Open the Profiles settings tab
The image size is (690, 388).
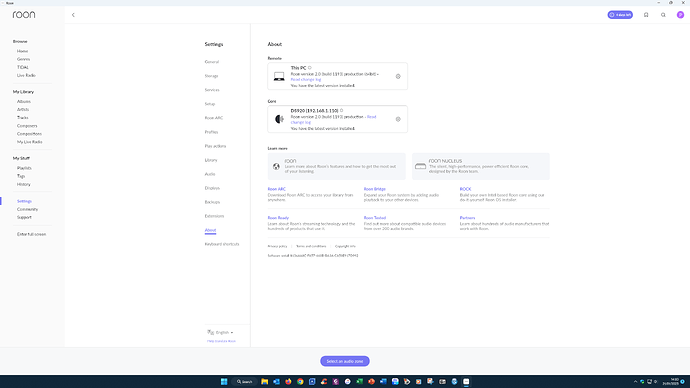[211, 132]
